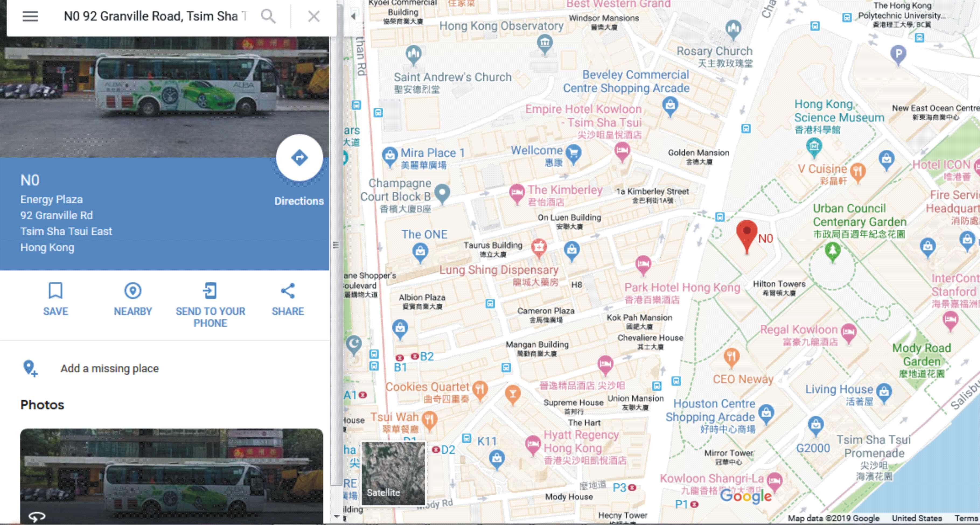Viewport: 980px width, 525px height.
Task: Click the scrollbar down arrow in the side panel
Action: pyautogui.click(x=336, y=517)
